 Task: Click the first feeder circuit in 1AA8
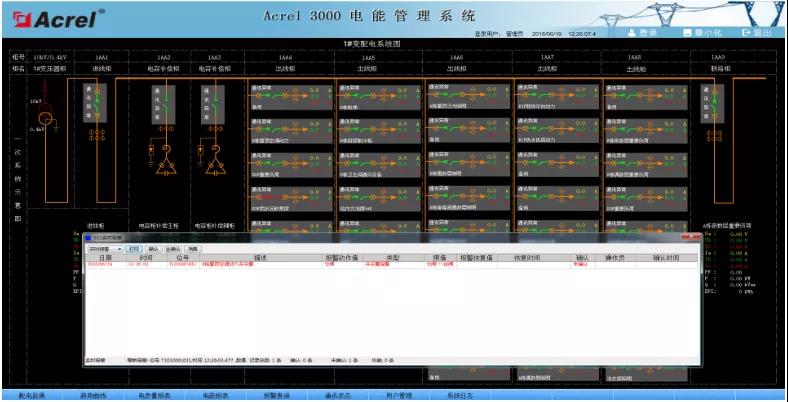[646, 97]
